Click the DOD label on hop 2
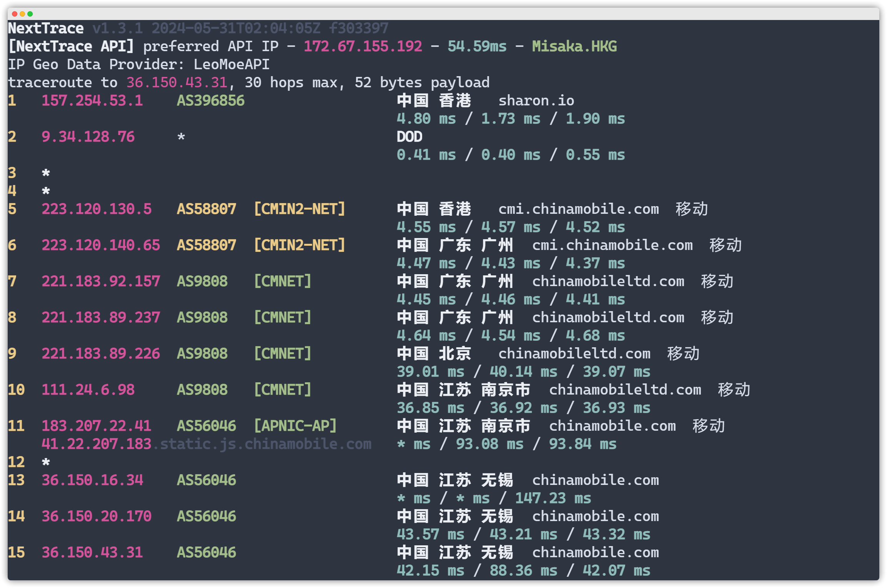Image resolution: width=887 pixels, height=588 pixels. (x=409, y=137)
